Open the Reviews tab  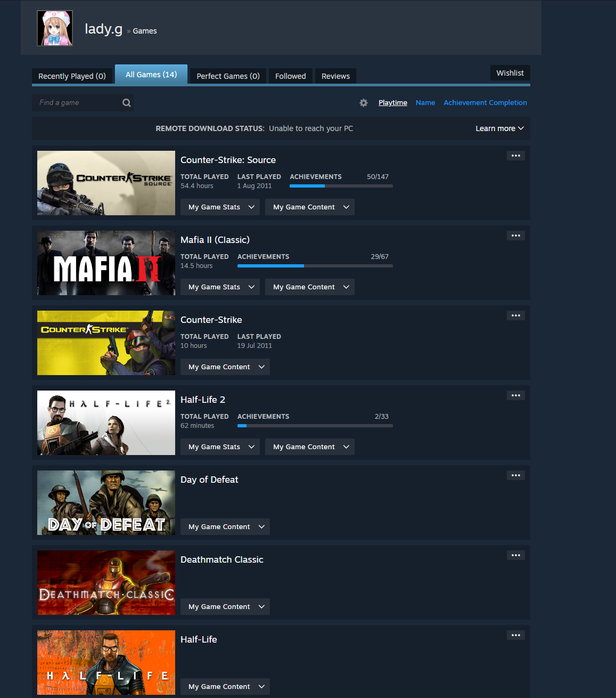(335, 76)
